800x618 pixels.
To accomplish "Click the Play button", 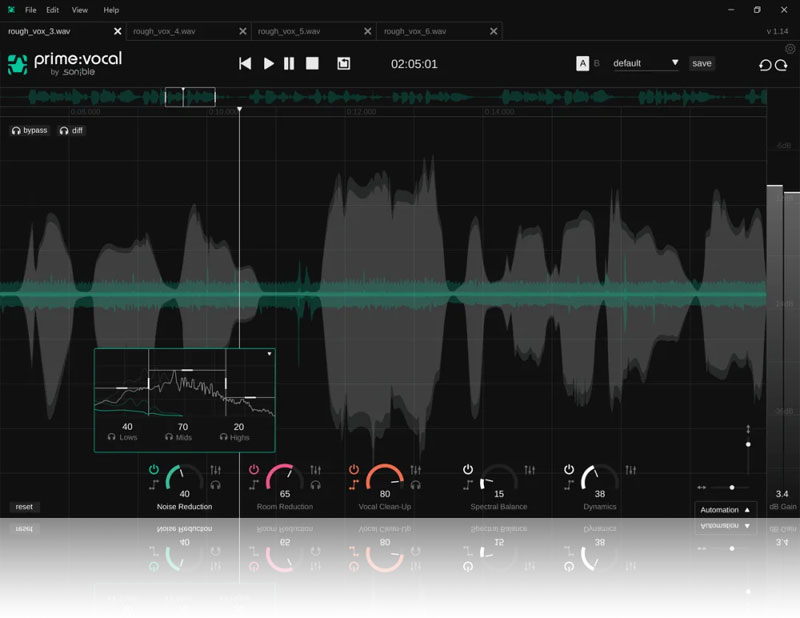I will point(268,63).
